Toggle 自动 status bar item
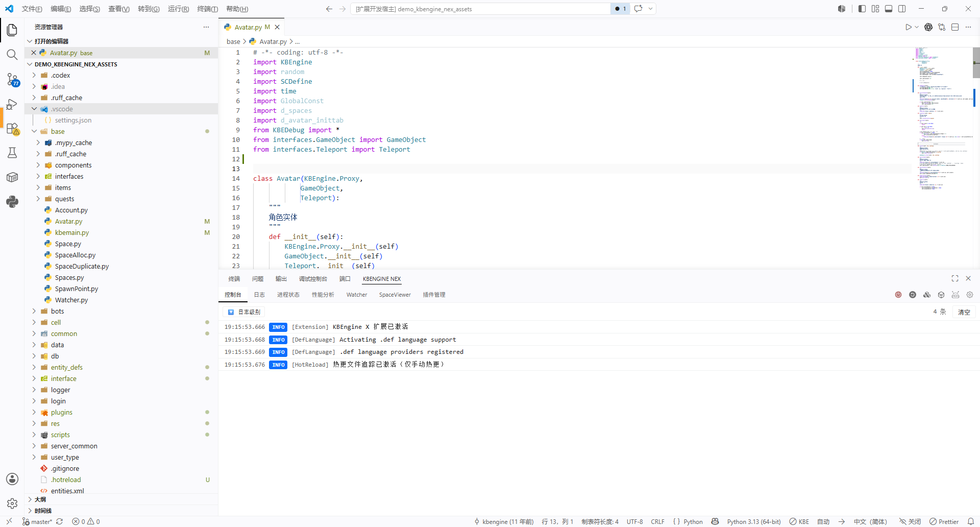The height and width of the screenshot is (527, 980). [x=823, y=521]
